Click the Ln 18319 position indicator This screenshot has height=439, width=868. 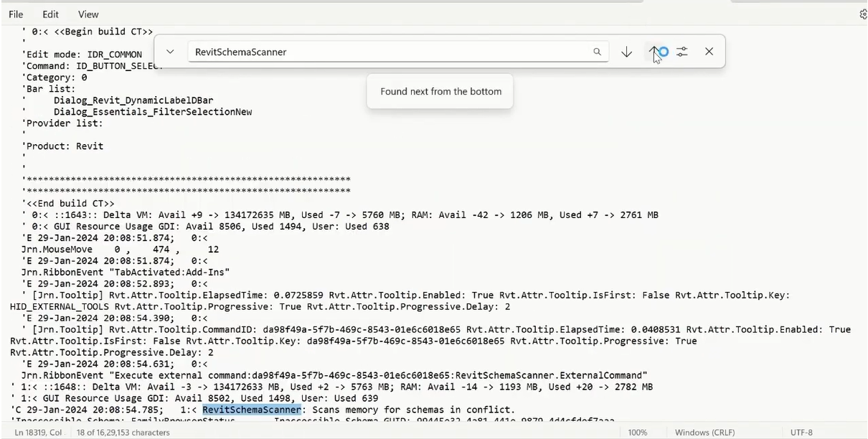38,433
